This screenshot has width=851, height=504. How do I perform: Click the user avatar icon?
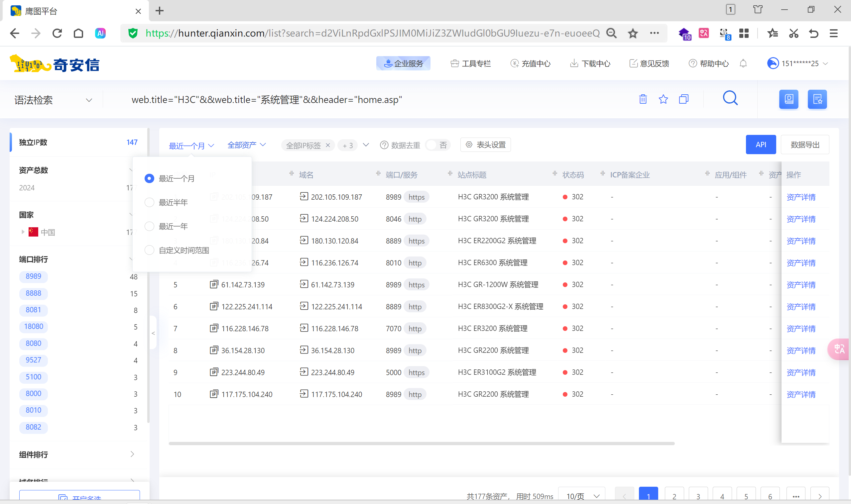coord(773,63)
